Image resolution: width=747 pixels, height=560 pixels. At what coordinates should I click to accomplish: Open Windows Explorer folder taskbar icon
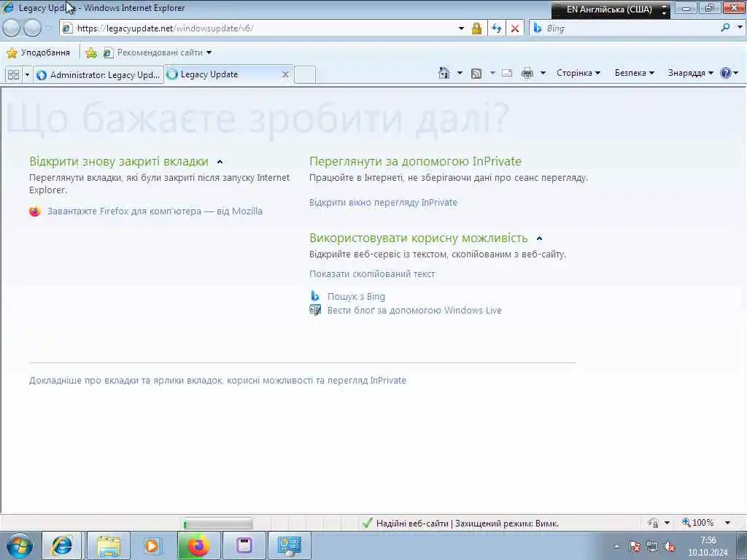109,545
